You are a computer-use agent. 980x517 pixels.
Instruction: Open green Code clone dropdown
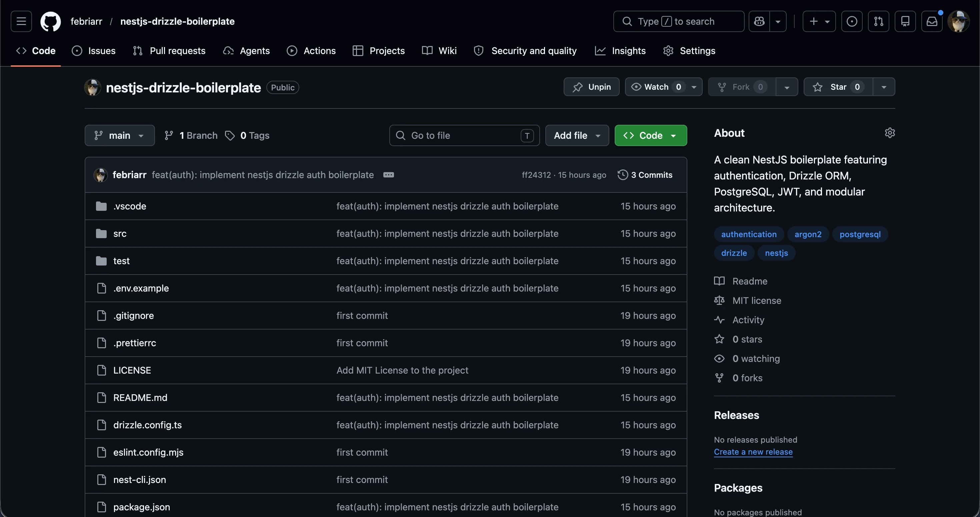click(x=651, y=135)
